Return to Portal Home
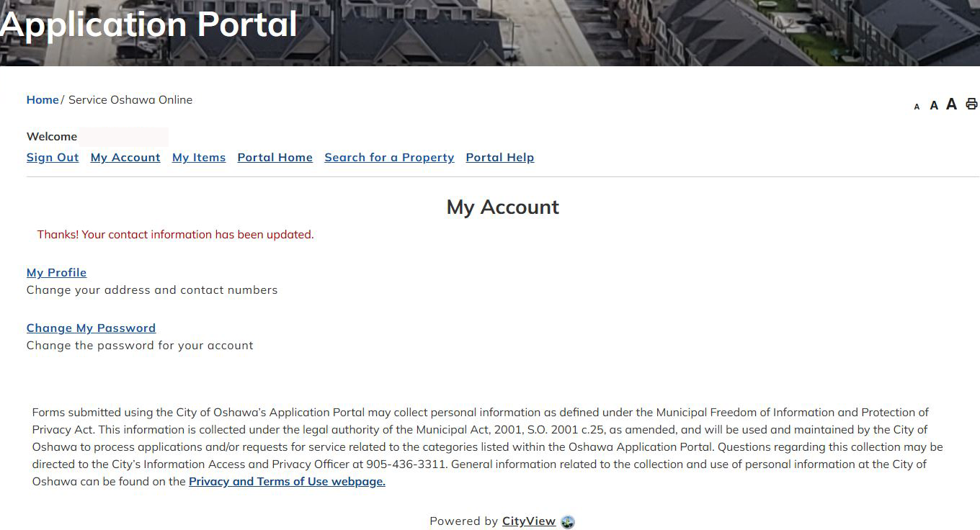The height and width of the screenshot is (530, 980). pyautogui.click(x=275, y=157)
